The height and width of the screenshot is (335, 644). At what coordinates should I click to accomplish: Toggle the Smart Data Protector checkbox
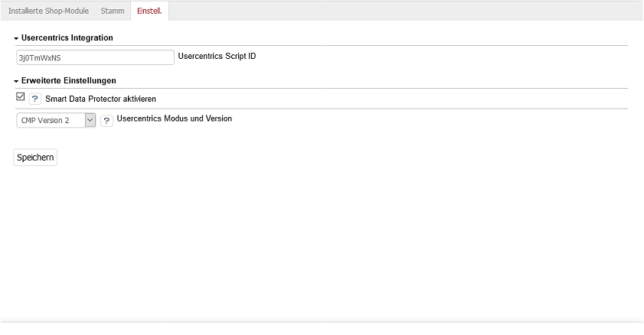point(21,97)
